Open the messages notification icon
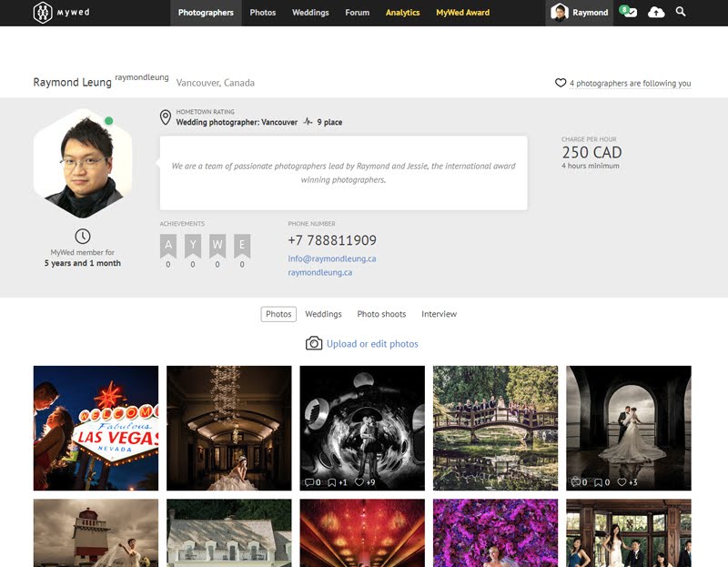Image resolution: width=728 pixels, height=567 pixels. (x=629, y=12)
